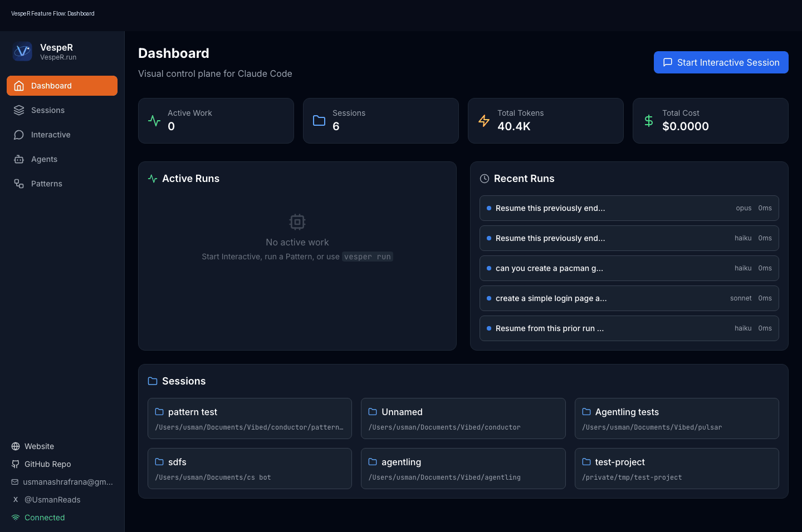Click the Agents robot icon in sidebar
The height and width of the screenshot is (532, 802).
(x=18, y=159)
